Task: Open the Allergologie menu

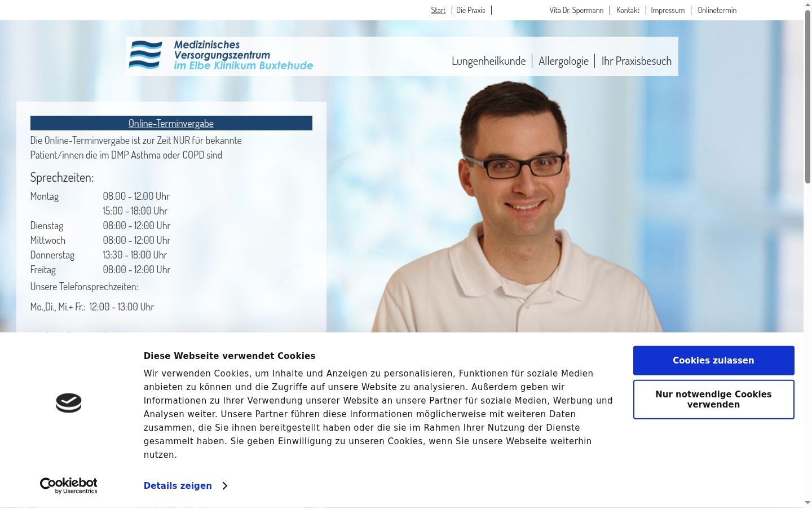Action: pos(563,61)
